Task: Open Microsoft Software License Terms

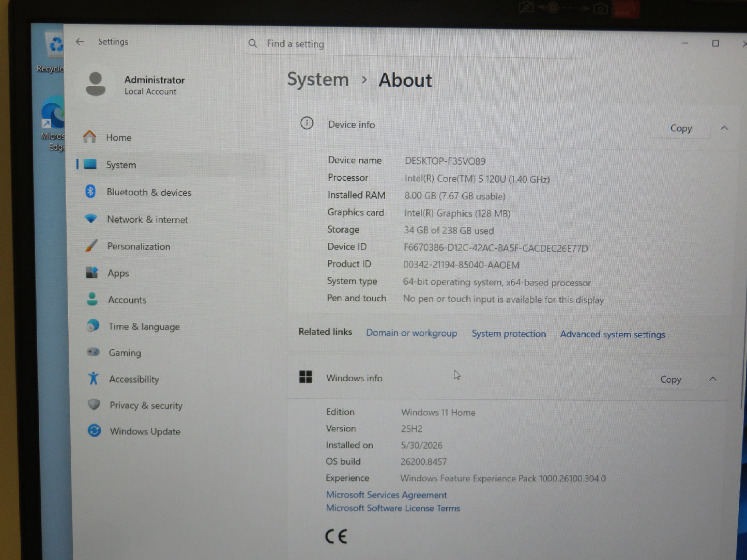Action: [x=393, y=508]
